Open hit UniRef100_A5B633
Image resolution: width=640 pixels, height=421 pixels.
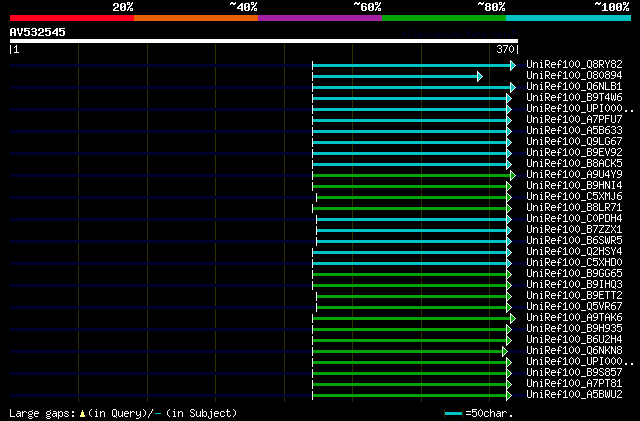click(574, 131)
